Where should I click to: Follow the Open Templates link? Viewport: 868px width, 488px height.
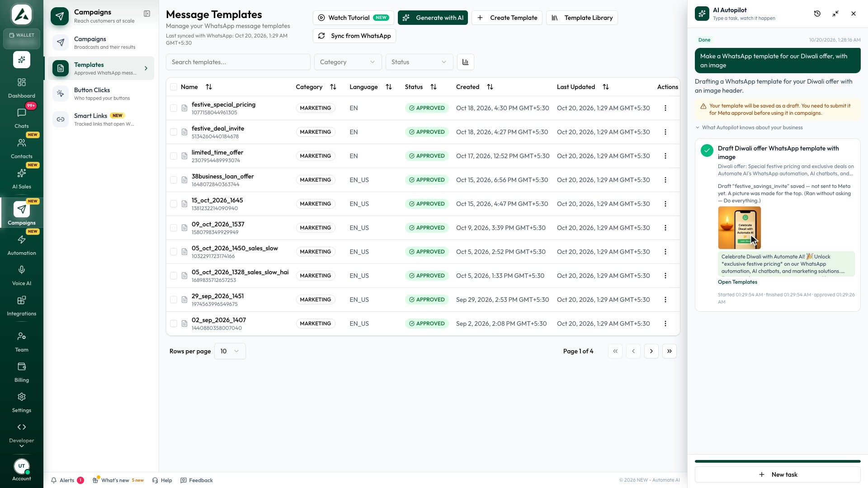[737, 282]
